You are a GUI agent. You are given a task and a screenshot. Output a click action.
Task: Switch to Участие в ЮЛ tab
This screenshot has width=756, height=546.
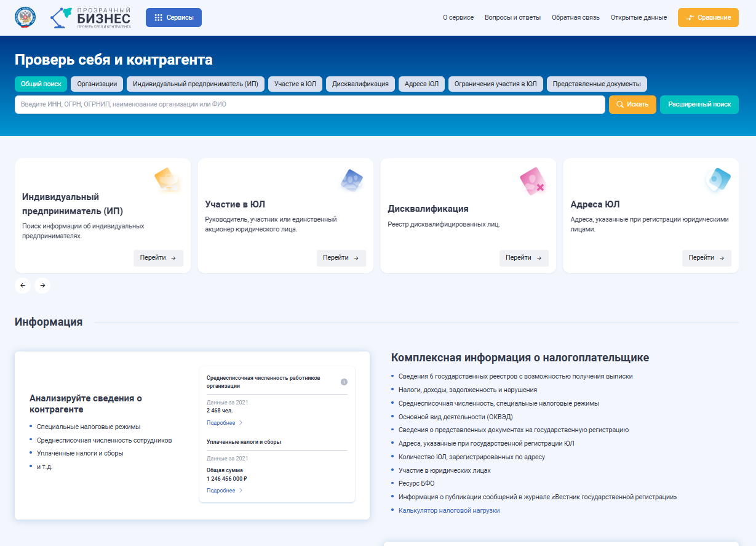click(295, 84)
